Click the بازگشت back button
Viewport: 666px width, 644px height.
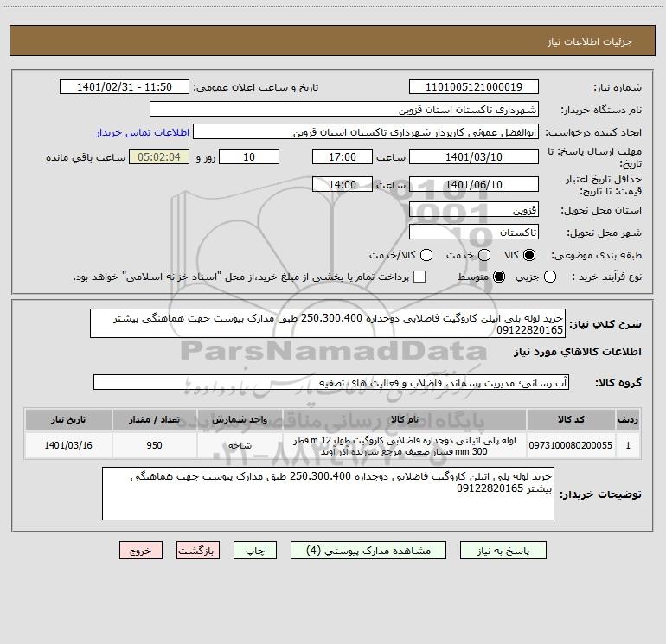click(198, 551)
